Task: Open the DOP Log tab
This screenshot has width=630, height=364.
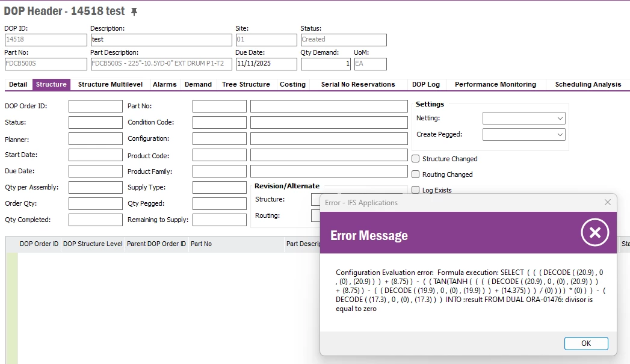Action: 426,84
